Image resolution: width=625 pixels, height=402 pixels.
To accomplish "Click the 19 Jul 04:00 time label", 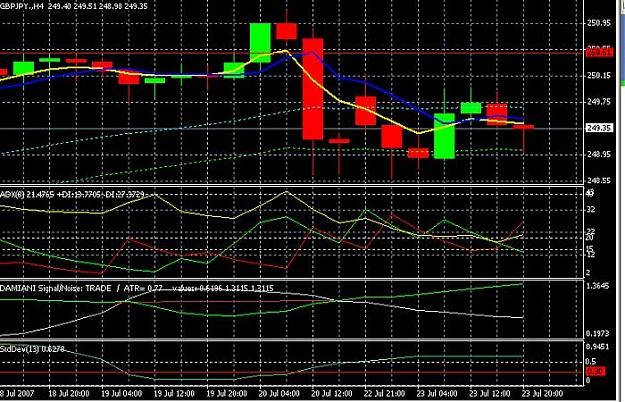I will 122,394.
